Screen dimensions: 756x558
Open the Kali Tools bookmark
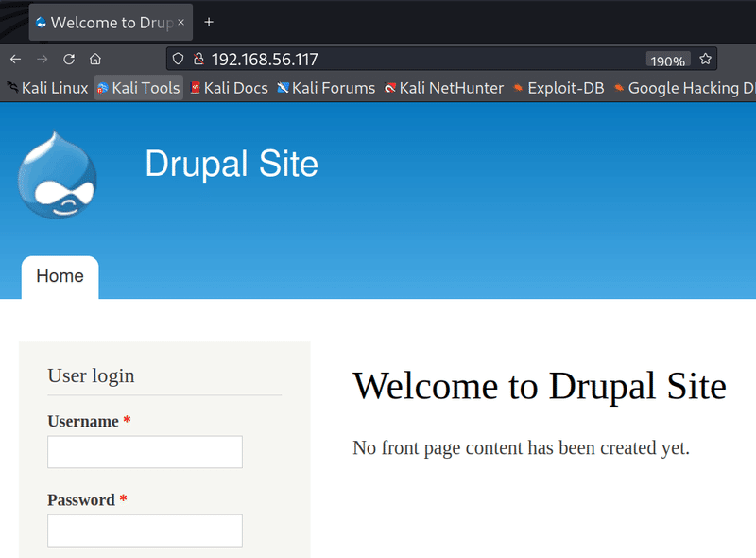coord(139,88)
